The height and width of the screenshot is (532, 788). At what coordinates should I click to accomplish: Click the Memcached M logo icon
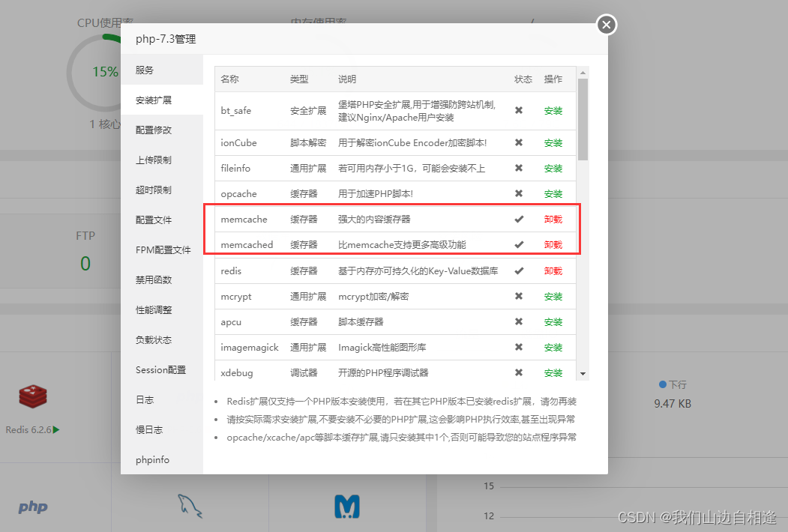[x=347, y=506]
